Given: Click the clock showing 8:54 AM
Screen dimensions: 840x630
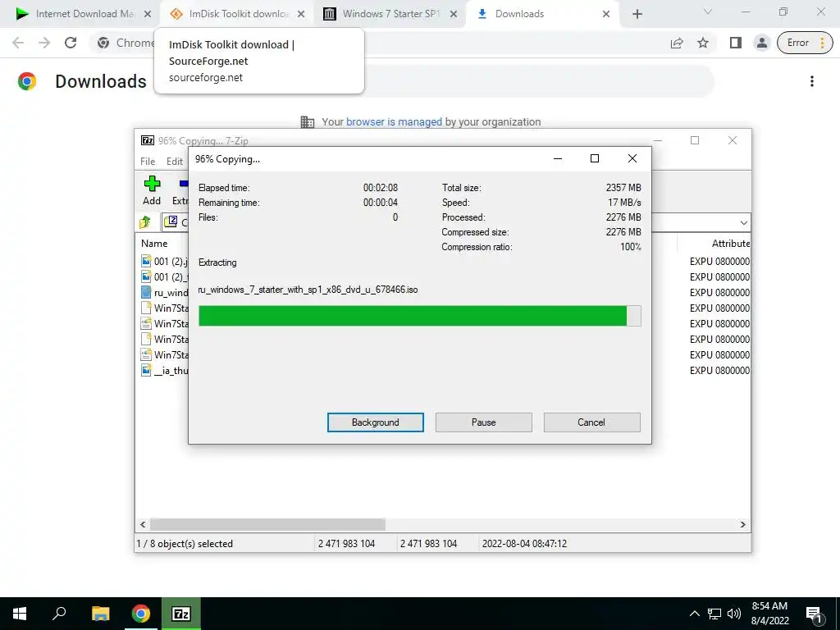Looking at the screenshot, I should point(769,606).
